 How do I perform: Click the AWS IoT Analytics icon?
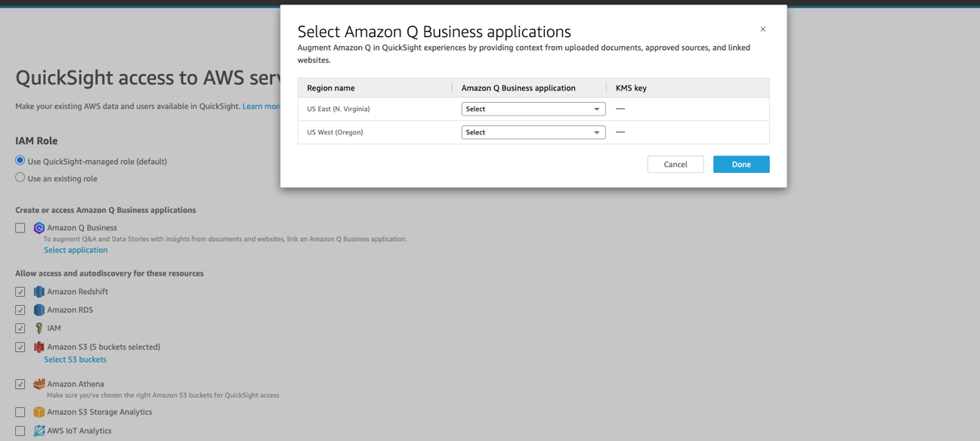click(x=39, y=431)
